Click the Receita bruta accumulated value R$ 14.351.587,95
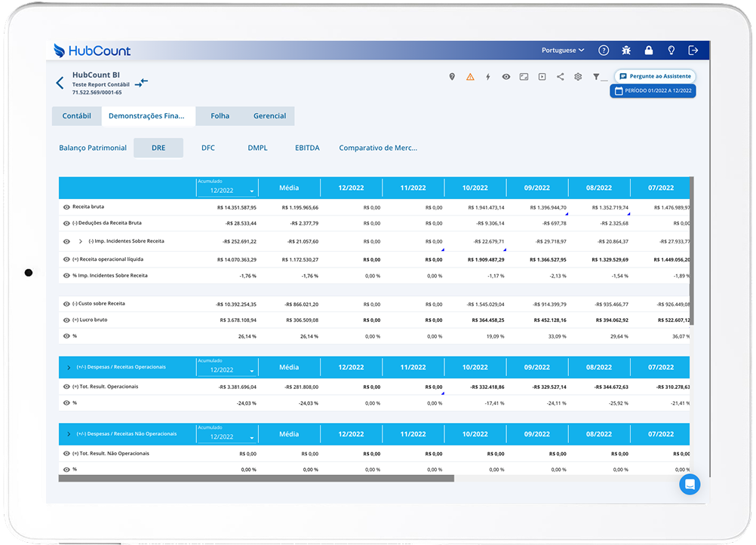756x545 pixels. point(237,208)
